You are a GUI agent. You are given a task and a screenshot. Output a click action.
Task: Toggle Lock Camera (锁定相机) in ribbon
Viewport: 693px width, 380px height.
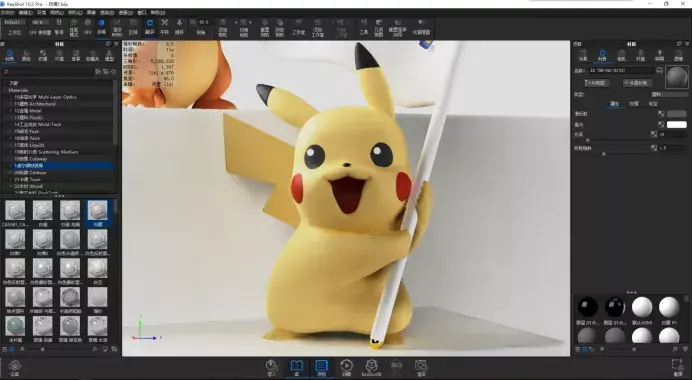[x=280, y=27]
